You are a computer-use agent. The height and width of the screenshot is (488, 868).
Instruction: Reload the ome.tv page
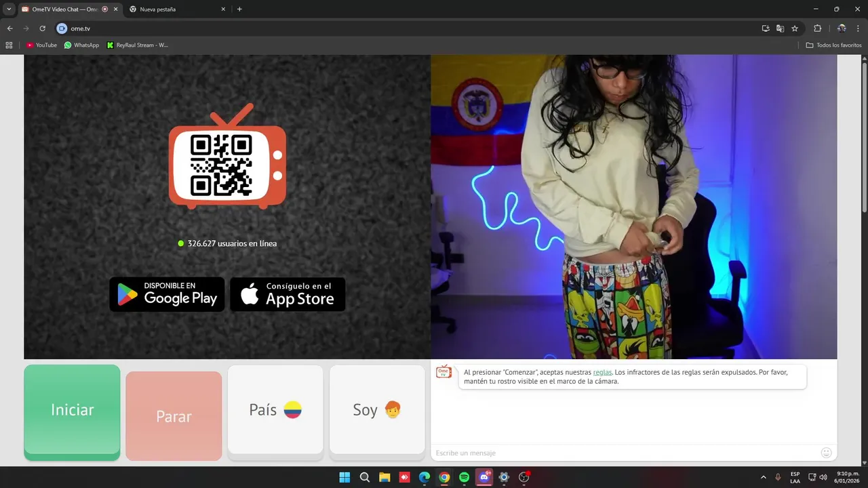point(42,28)
